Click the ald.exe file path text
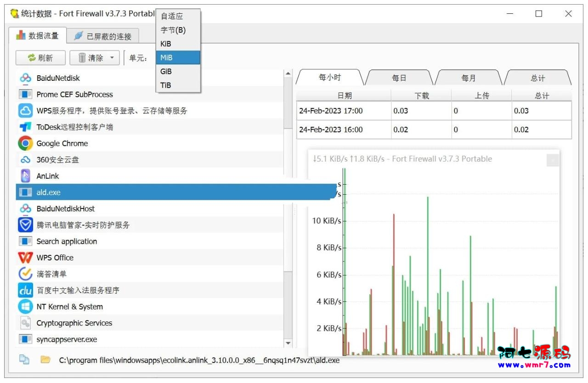Screen dimensions: 588x383 pos(199,360)
